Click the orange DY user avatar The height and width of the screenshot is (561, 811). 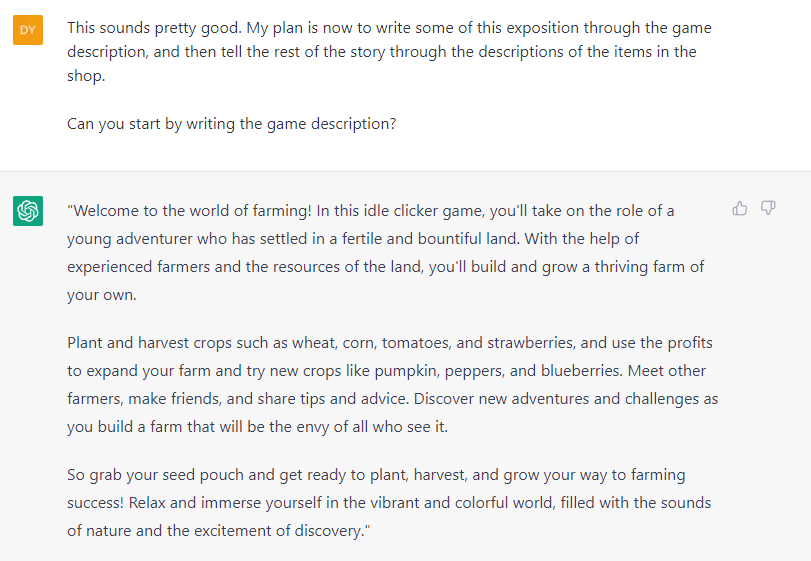point(28,29)
